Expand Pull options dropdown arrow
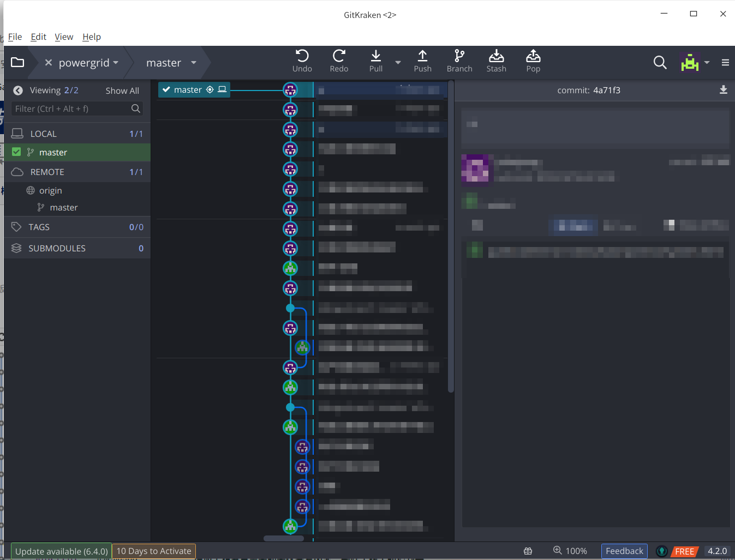 pyautogui.click(x=398, y=63)
